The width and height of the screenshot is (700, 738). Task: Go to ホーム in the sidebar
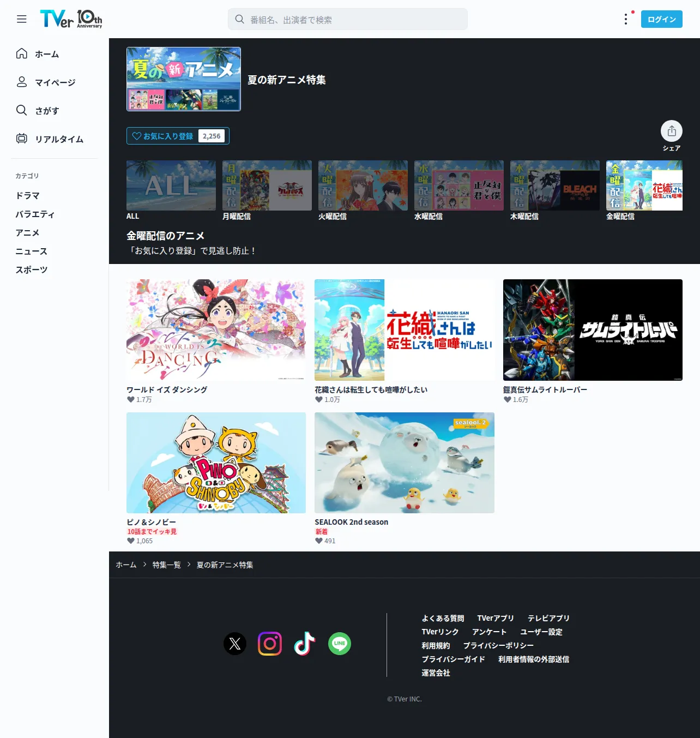coord(47,54)
